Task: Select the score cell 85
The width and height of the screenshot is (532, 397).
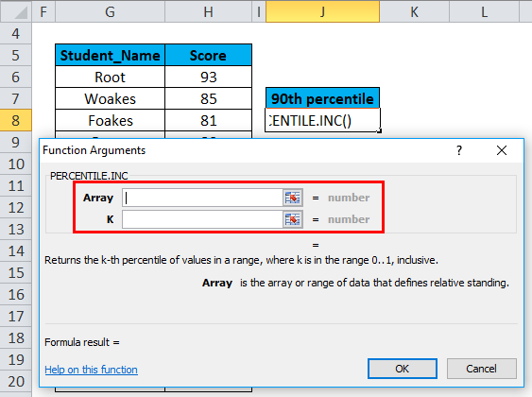Action: point(208,98)
